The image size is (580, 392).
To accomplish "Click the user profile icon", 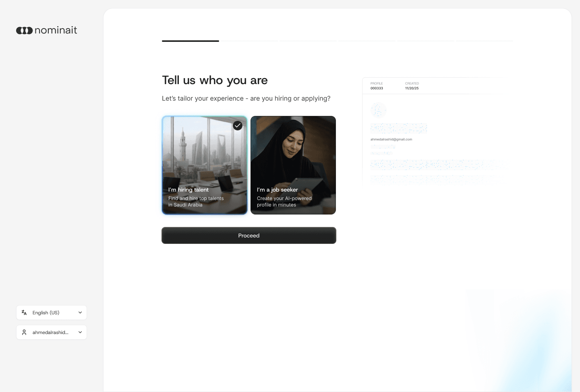I will [24, 332].
